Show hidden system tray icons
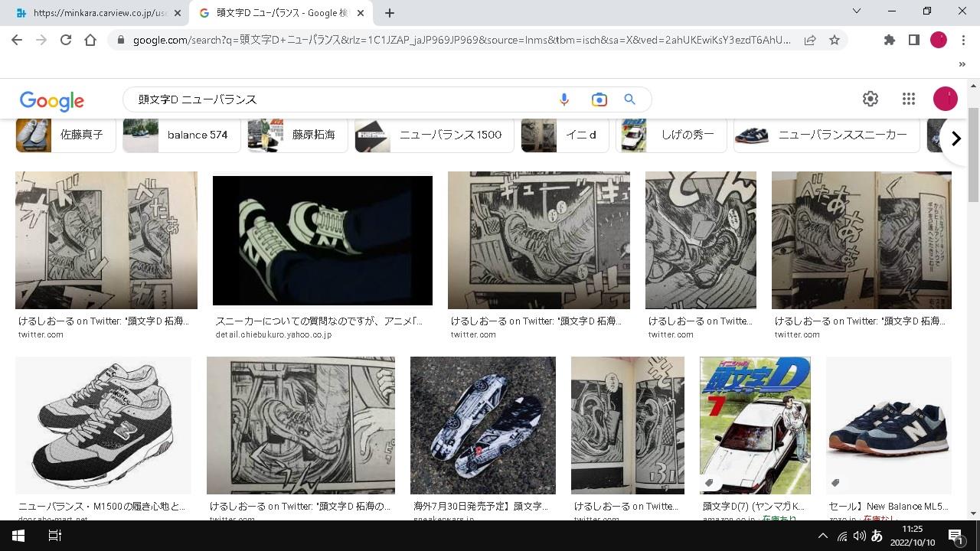The image size is (980, 551). coord(823,536)
